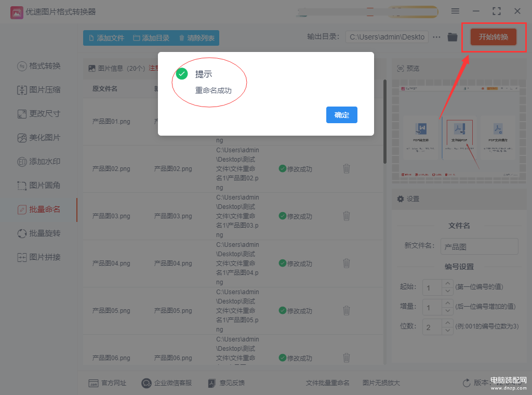Click the 设置 gear icon
The height and width of the screenshot is (395, 532).
click(401, 199)
